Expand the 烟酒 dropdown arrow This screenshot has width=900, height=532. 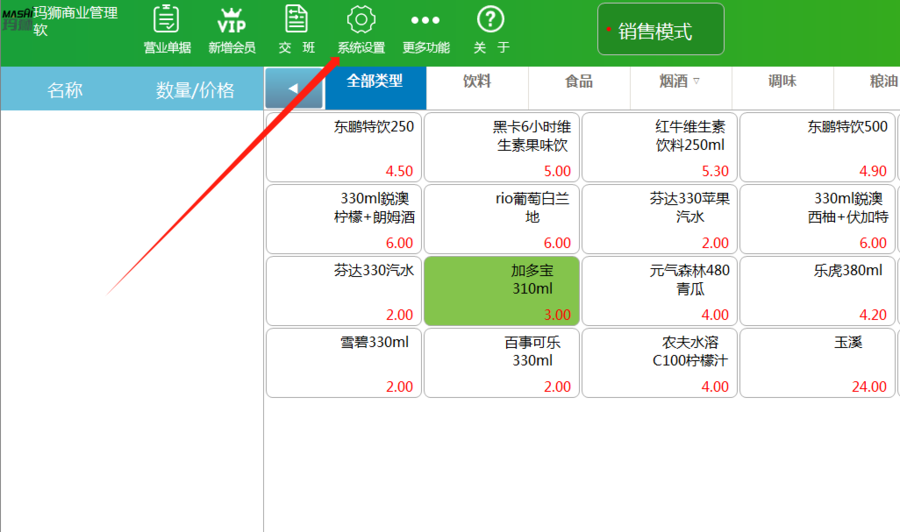[x=697, y=81]
